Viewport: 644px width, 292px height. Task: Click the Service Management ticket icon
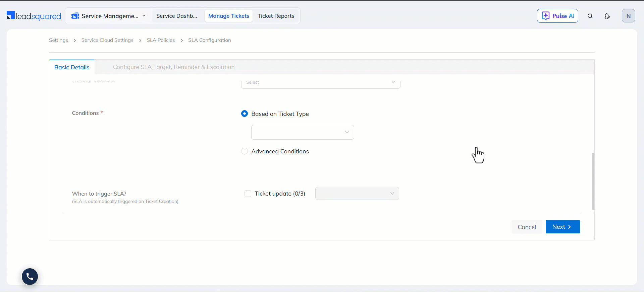click(75, 16)
